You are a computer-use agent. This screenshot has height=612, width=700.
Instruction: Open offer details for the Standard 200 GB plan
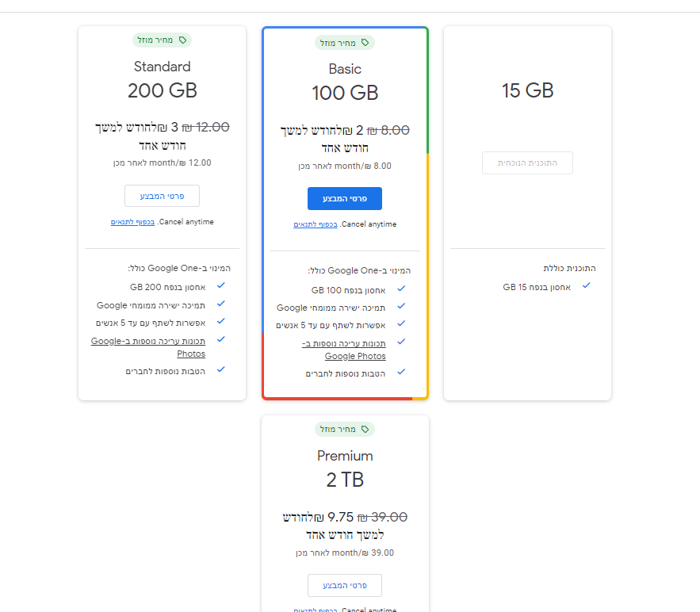click(x=162, y=196)
